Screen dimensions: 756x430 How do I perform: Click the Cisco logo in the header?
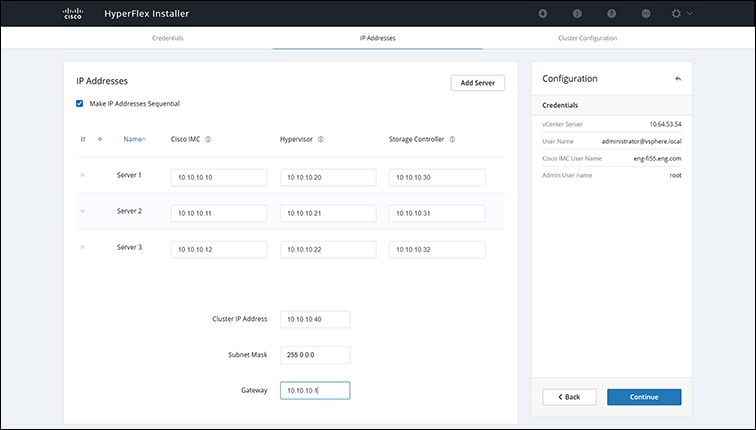coord(73,13)
